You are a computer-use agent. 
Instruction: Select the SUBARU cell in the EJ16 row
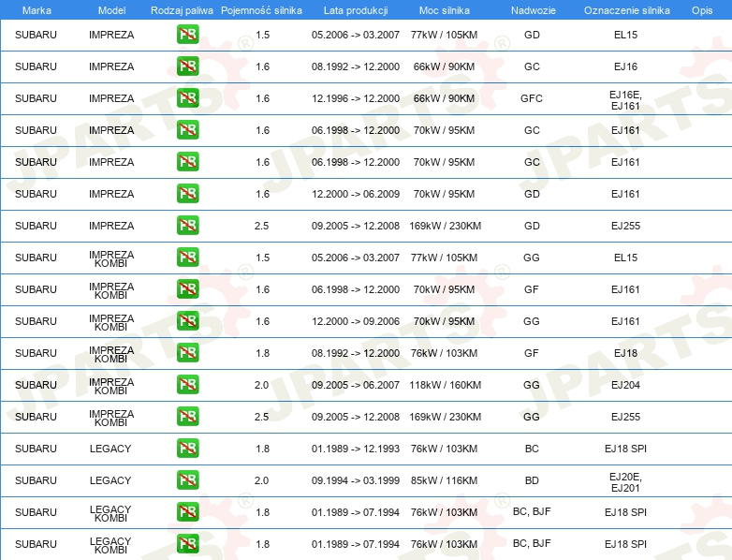click(36, 66)
